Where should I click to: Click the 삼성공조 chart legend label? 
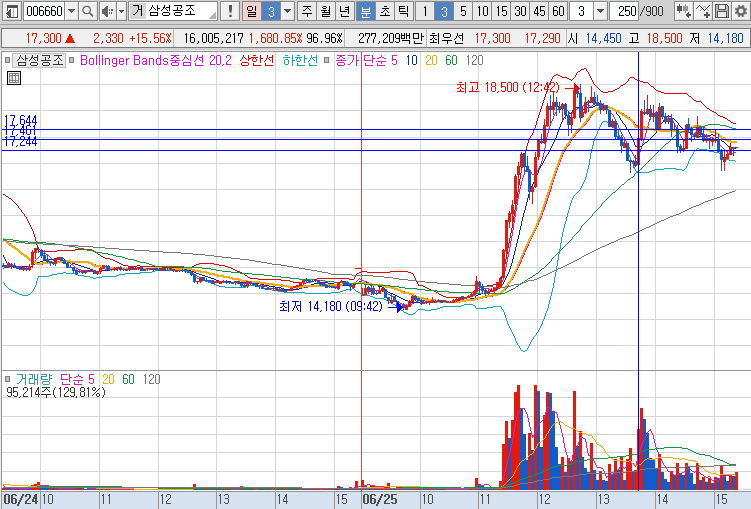tap(39, 60)
